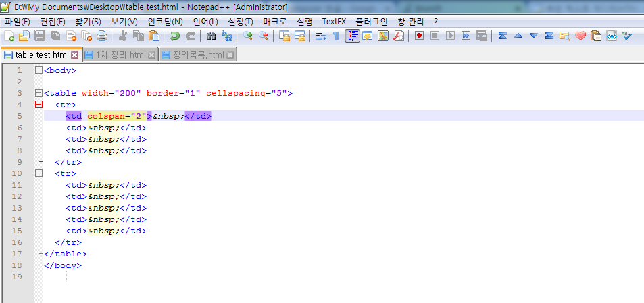Collapse the tr fold at line 10
644x303 pixels.
tap(39, 173)
